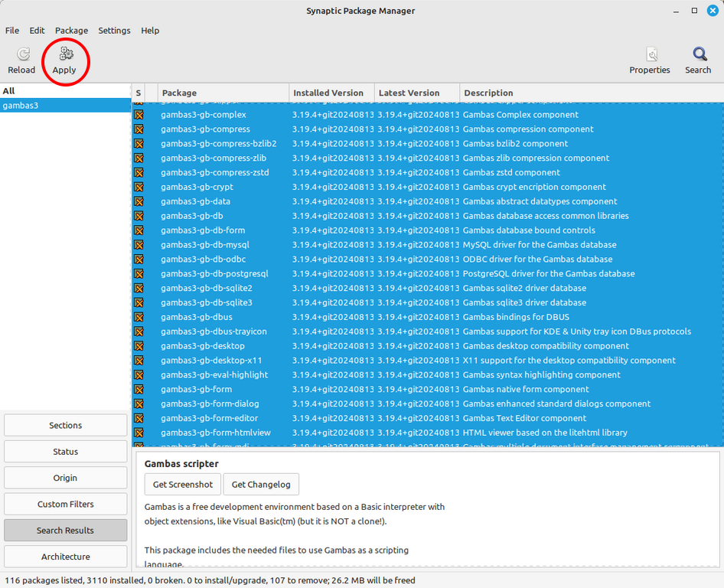The width and height of the screenshot is (724, 588).
Task: Click the Get Screenshot button
Action: (183, 485)
